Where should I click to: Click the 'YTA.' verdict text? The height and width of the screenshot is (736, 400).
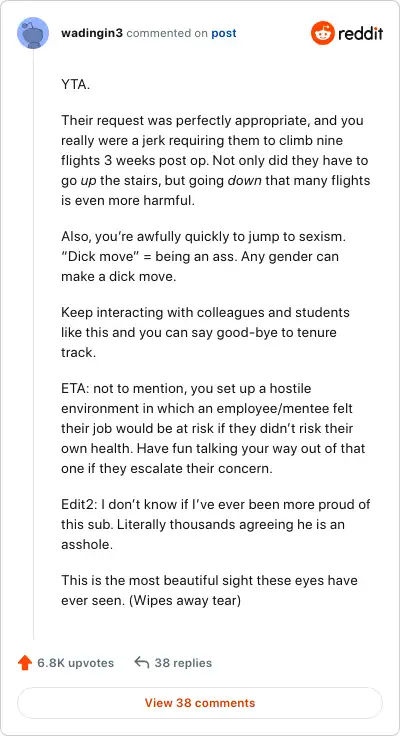click(x=75, y=85)
